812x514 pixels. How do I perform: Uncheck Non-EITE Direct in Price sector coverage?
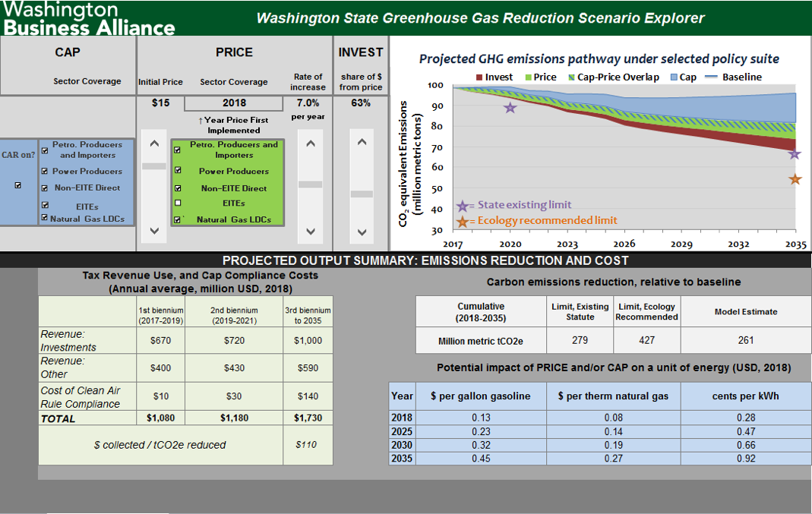coord(178,188)
